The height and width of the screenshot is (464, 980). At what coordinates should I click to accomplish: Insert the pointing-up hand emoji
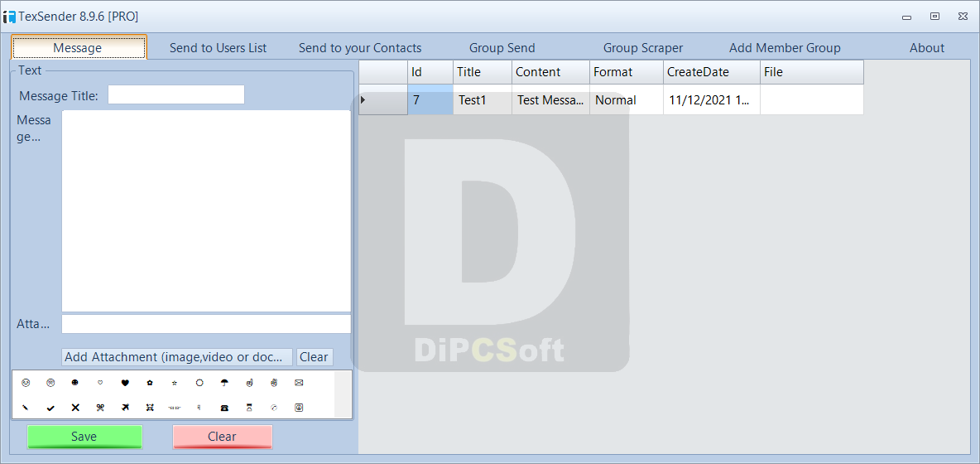click(249, 382)
